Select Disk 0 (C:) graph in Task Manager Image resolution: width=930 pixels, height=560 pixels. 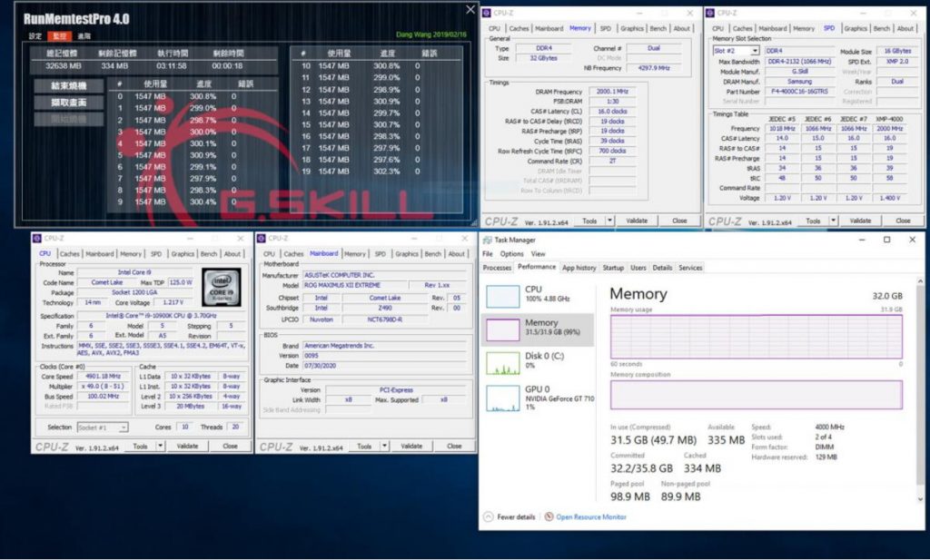click(x=502, y=363)
